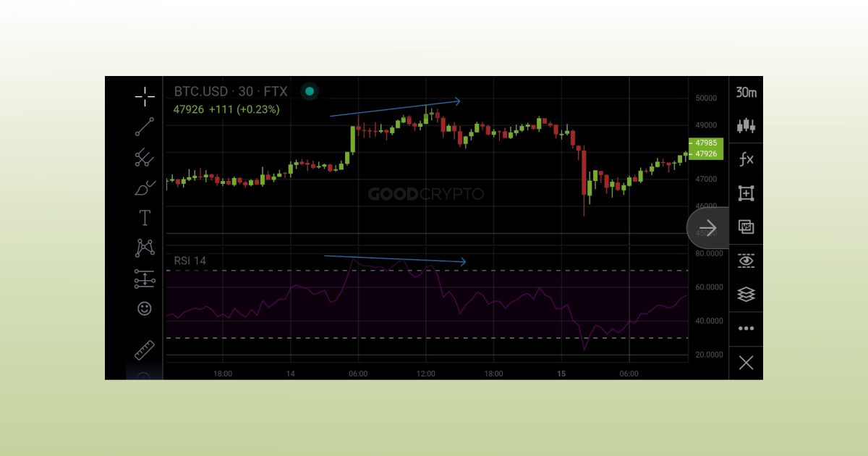Open the BTC.USD symbol label

(202, 91)
